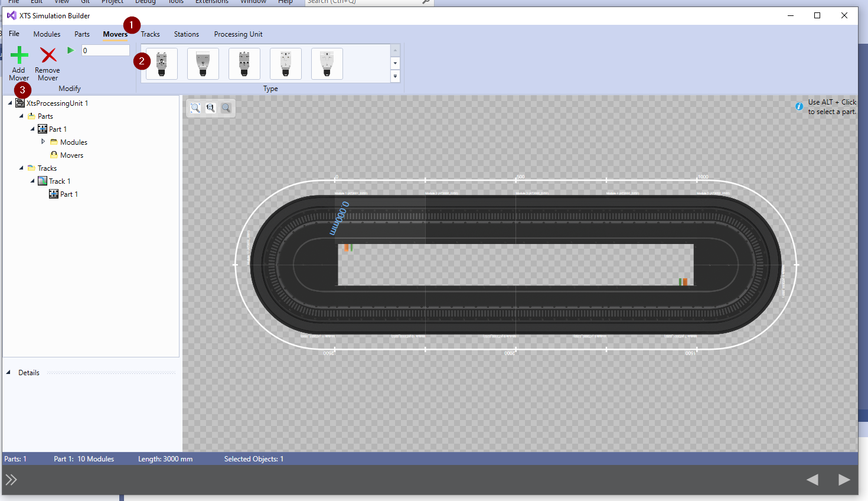Select the fourth mover type thumbnail
868x501 pixels.
click(x=286, y=64)
